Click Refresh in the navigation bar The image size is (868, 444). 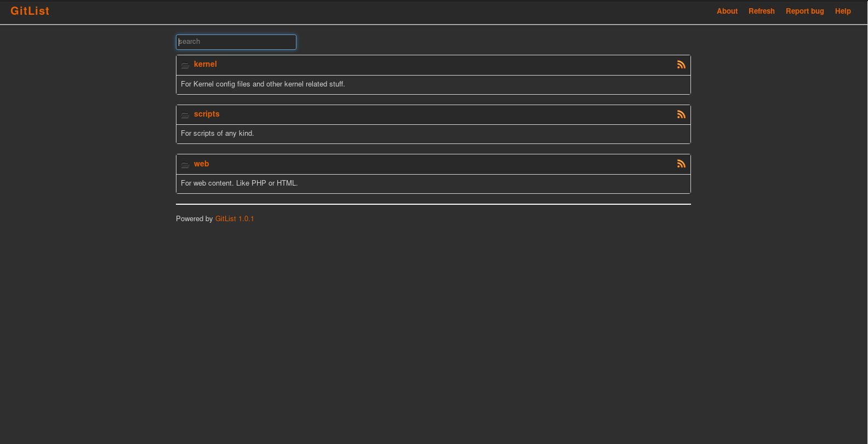coord(761,11)
